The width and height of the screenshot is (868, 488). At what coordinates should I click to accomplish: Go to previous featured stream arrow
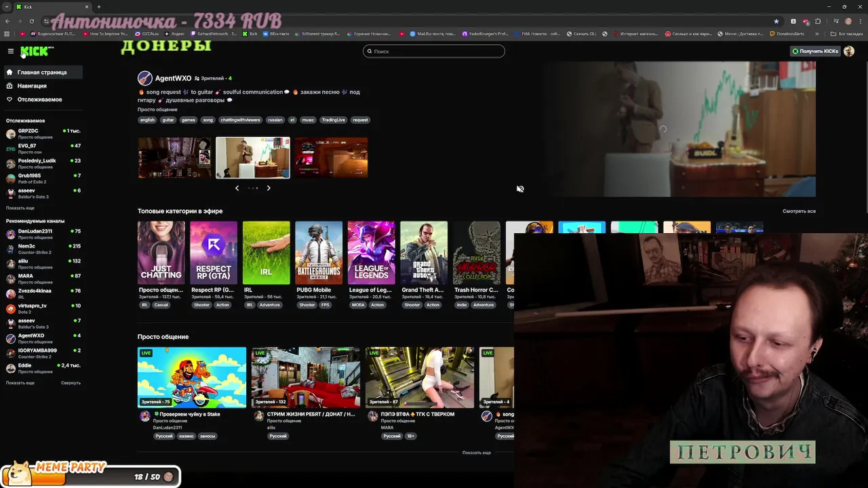click(237, 188)
